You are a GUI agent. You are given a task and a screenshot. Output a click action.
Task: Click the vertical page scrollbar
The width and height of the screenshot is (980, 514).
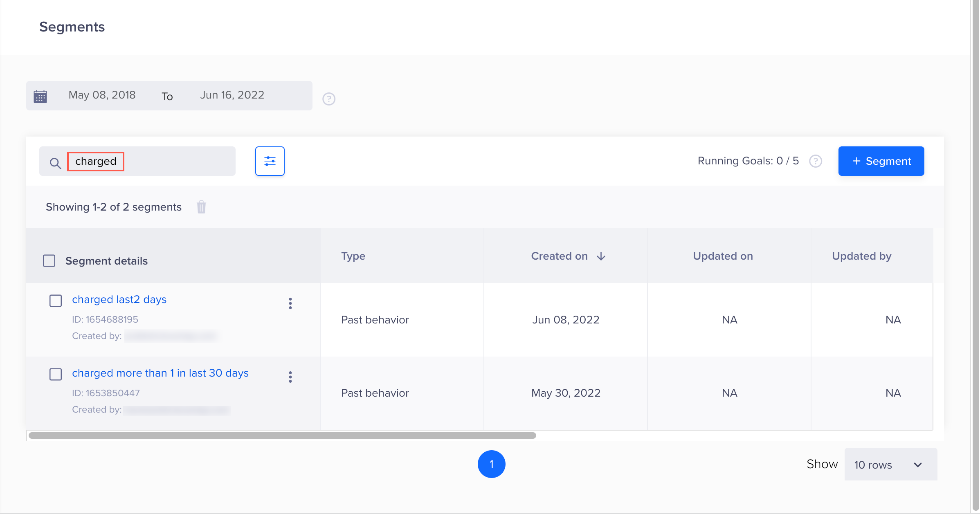coord(976,256)
